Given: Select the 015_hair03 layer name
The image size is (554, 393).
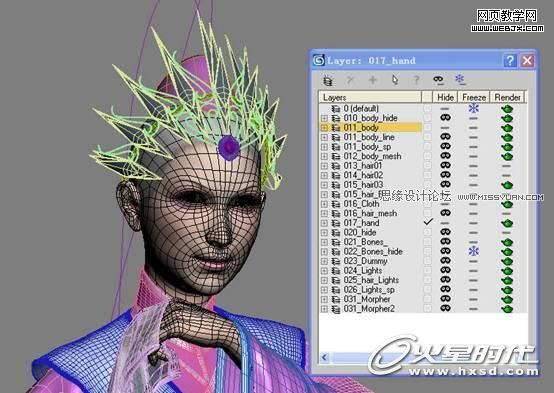Looking at the screenshot, I should tap(363, 185).
